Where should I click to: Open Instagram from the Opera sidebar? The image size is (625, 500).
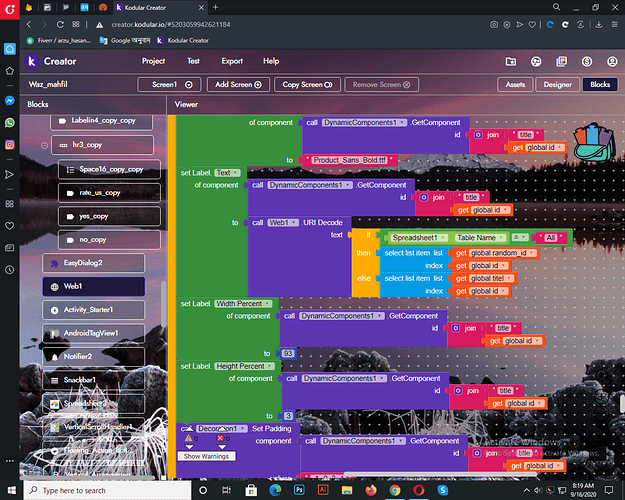coord(9,145)
